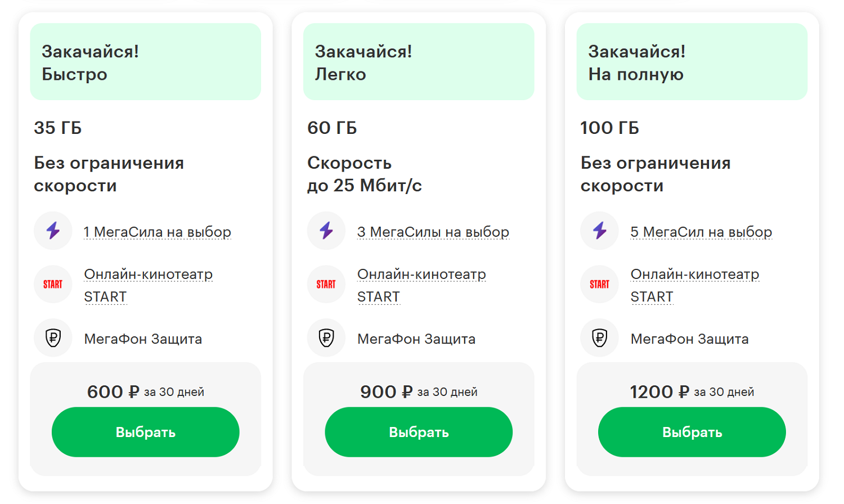Open the '1 МегаСила на выбор' link
Screen dimensions: 844x504
(158, 232)
